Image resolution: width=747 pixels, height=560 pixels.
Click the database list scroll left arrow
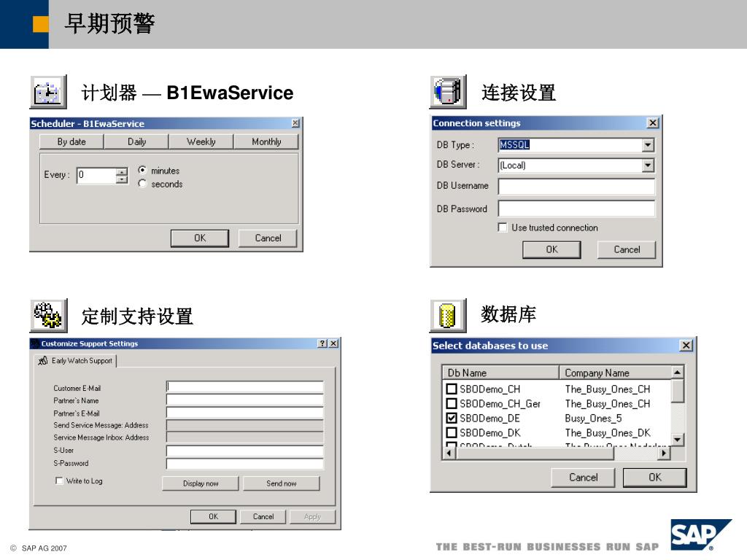[x=449, y=454]
